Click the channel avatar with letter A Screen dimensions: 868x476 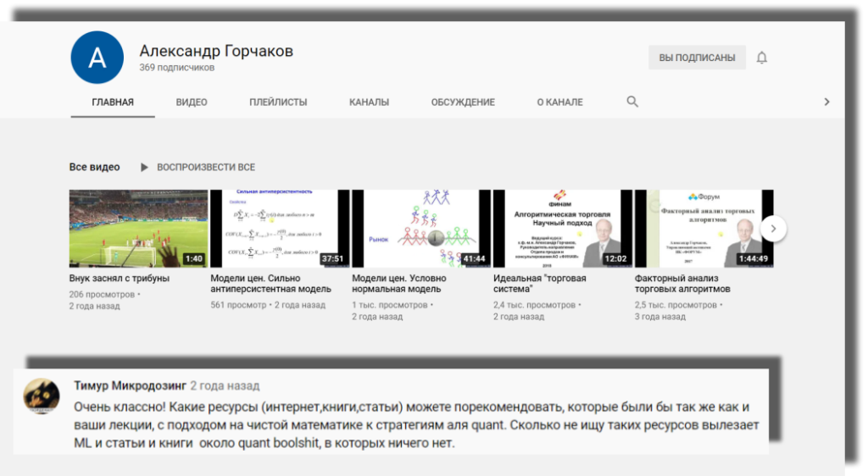coord(97,58)
